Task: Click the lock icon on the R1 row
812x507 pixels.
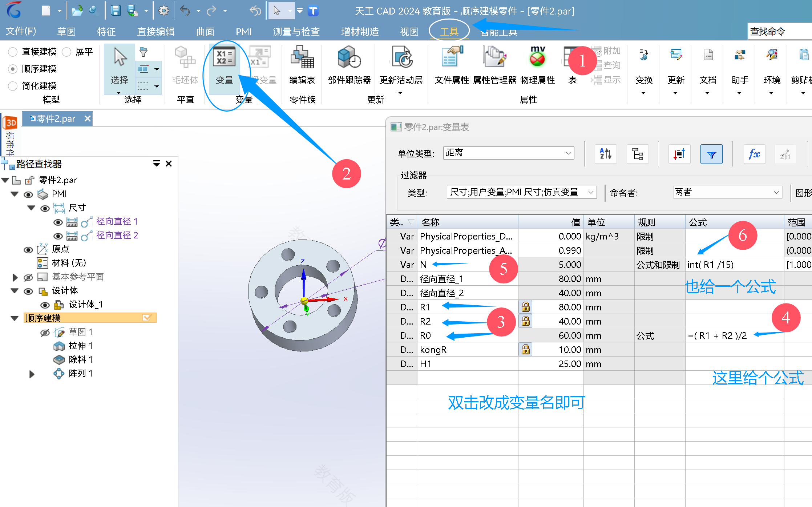Action: [x=525, y=307]
